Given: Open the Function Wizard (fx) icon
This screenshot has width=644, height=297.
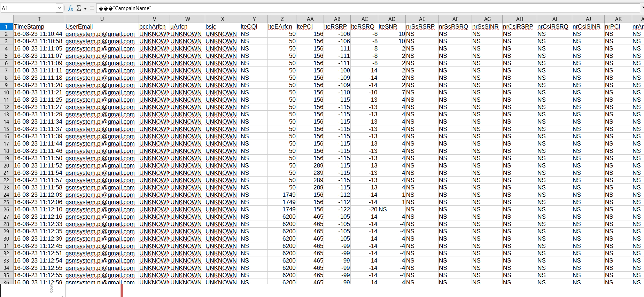Looking at the screenshot, I should (x=71, y=8).
